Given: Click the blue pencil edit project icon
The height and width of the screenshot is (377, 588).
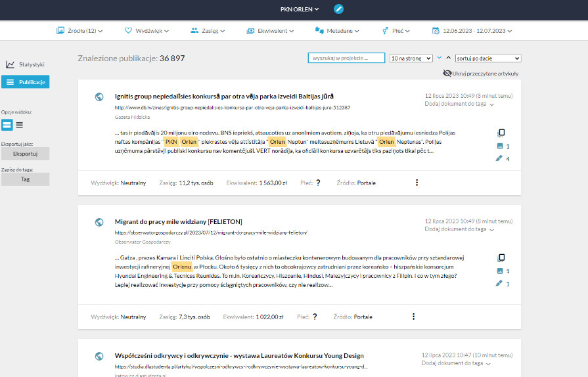Looking at the screenshot, I should 338,9.
